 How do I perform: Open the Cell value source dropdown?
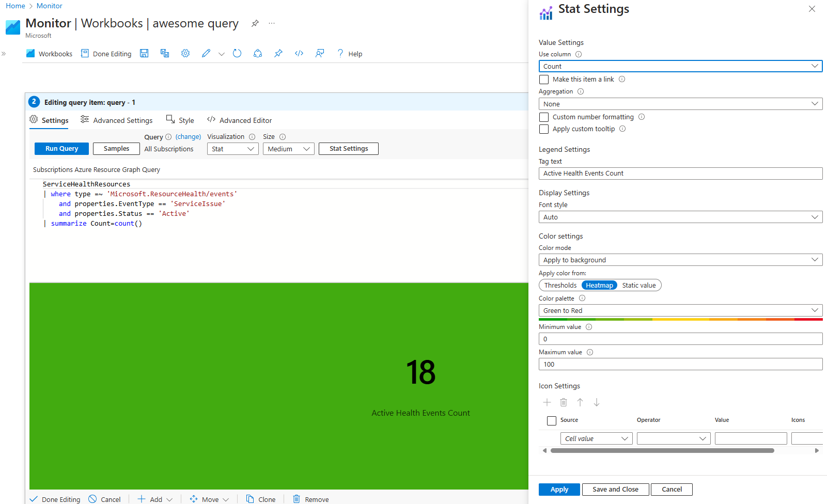click(597, 438)
